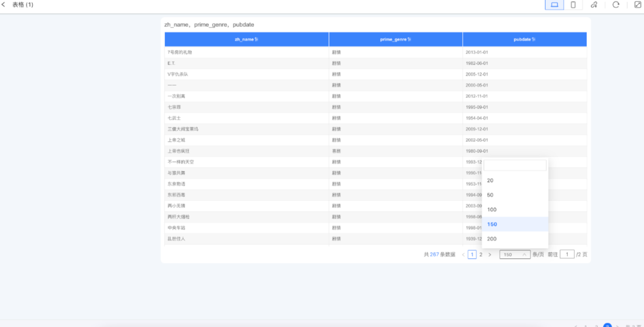
Task: Open the 150 条/页 page size dropdown
Action: 515,255
